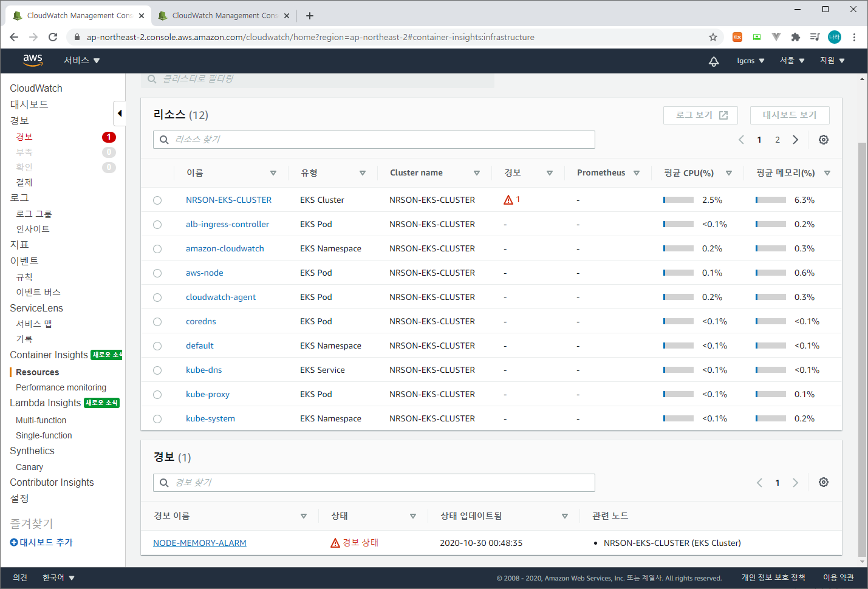Select the NRSON-EKS-CLUSTER row radio button
Screen dimensions: 868x589
157,200
